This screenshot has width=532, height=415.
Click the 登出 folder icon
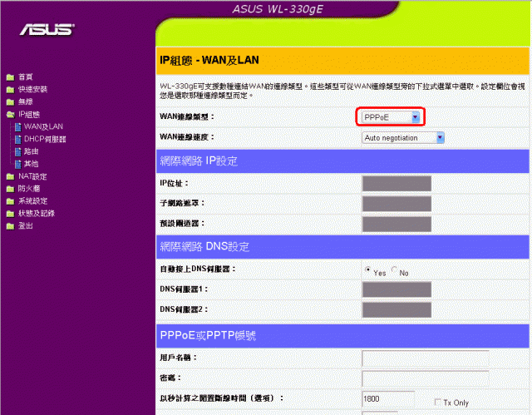pos(11,226)
